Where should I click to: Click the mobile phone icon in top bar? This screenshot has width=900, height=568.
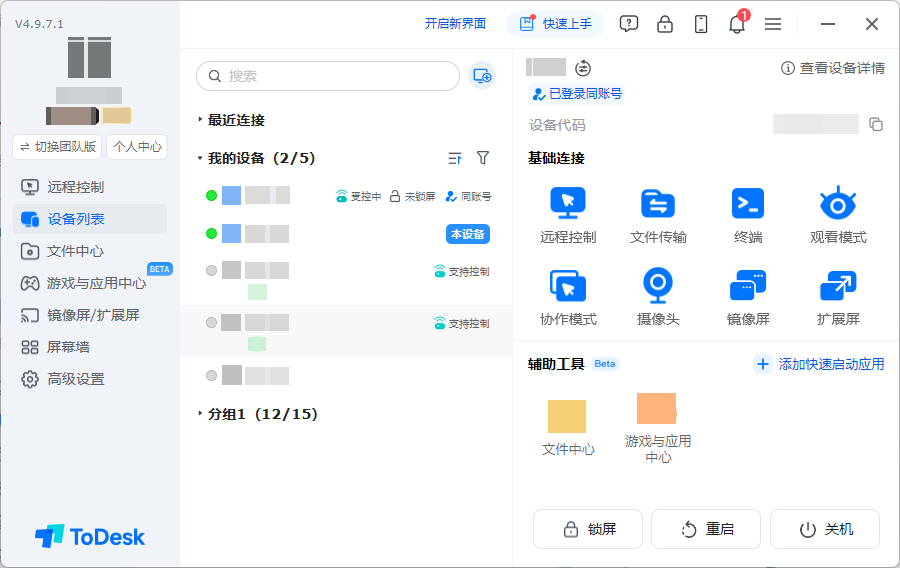tap(701, 24)
